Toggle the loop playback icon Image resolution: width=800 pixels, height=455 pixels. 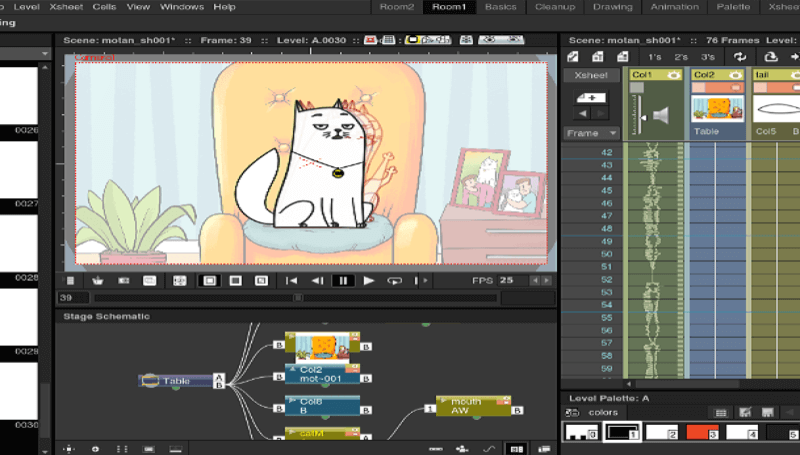click(x=395, y=281)
